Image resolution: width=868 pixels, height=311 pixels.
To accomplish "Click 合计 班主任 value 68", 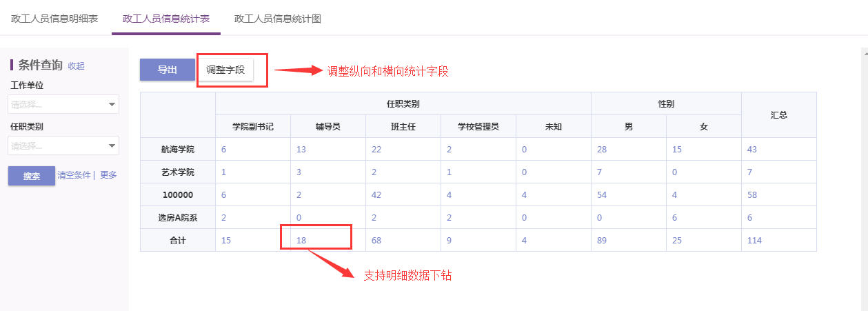I will pyautogui.click(x=376, y=241).
